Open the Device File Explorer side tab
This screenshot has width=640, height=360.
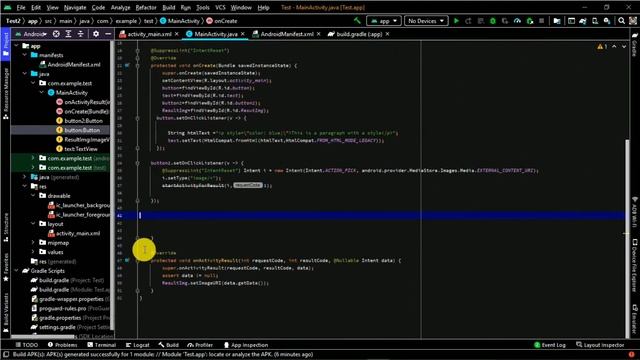[635, 265]
